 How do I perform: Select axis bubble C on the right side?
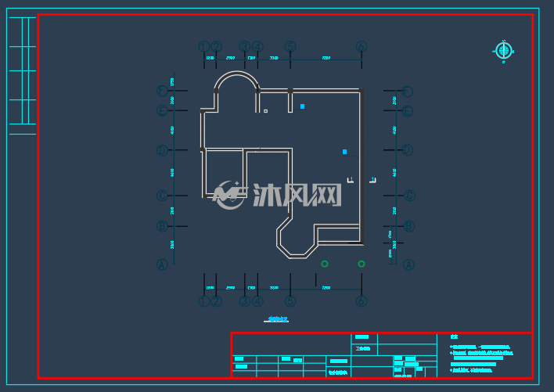[409, 196]
